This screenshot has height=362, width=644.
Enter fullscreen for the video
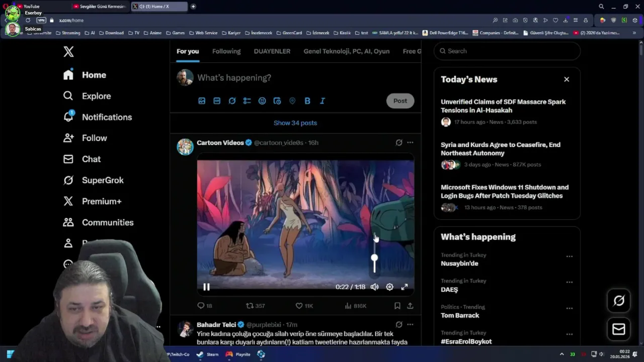[405, 287]
